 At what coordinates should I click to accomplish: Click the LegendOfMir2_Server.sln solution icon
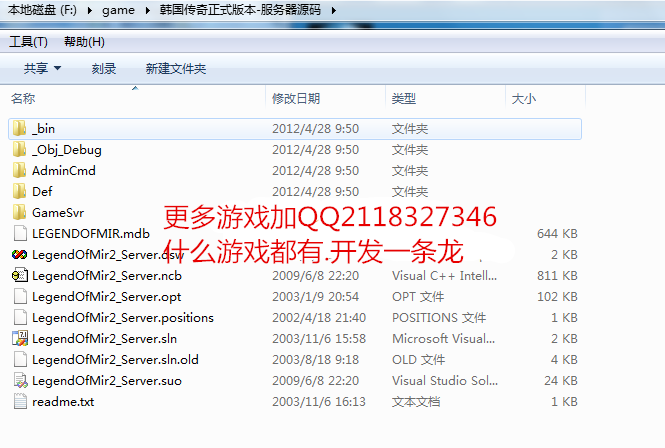[x=20, y=339]
